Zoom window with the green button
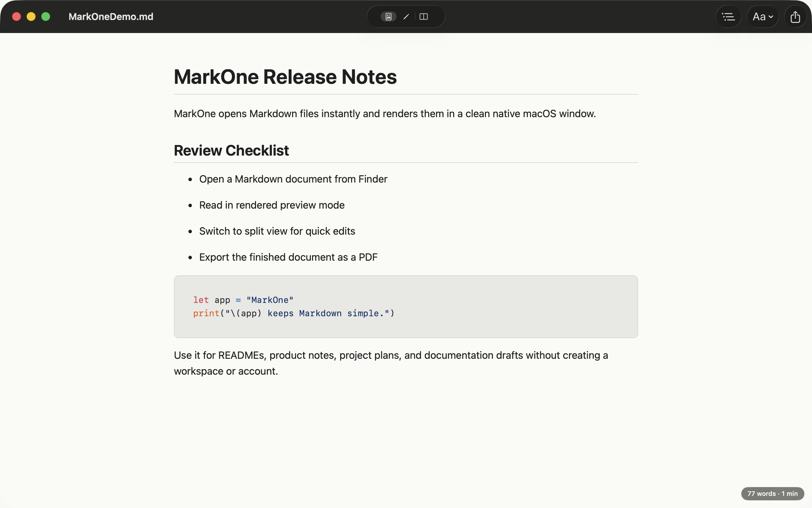 coord(46,17)
